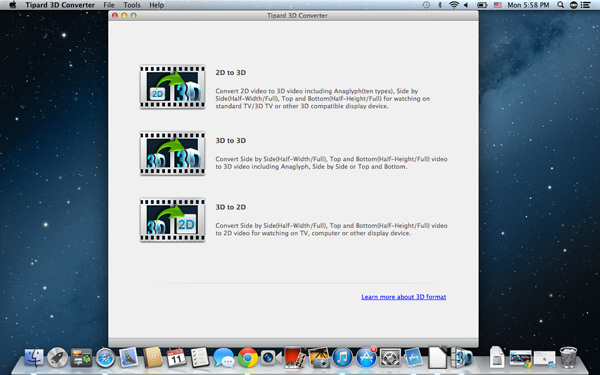Open Launchpad rocket icon in Dock

[57, 358]
